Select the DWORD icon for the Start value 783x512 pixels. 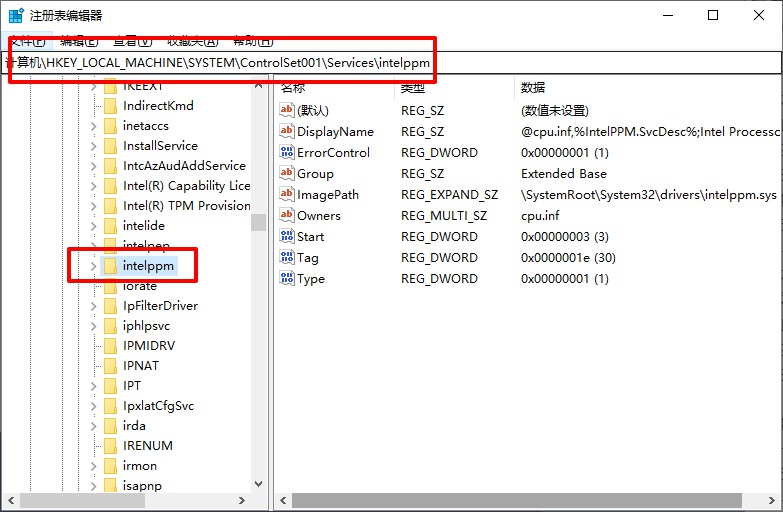click(287, 236)
